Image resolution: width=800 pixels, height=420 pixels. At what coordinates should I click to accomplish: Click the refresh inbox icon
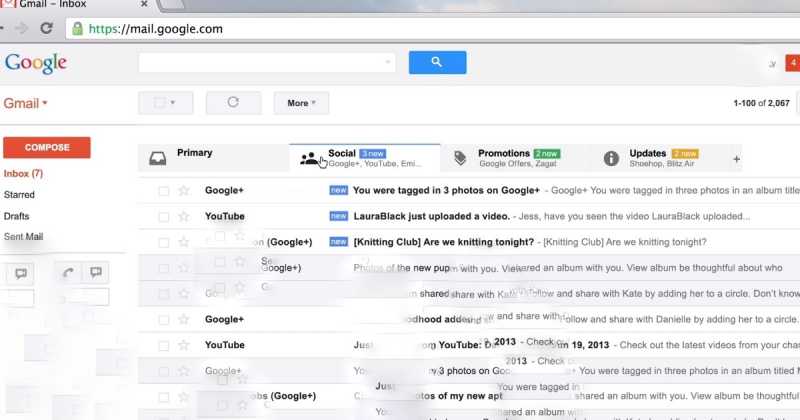[233, 102]
